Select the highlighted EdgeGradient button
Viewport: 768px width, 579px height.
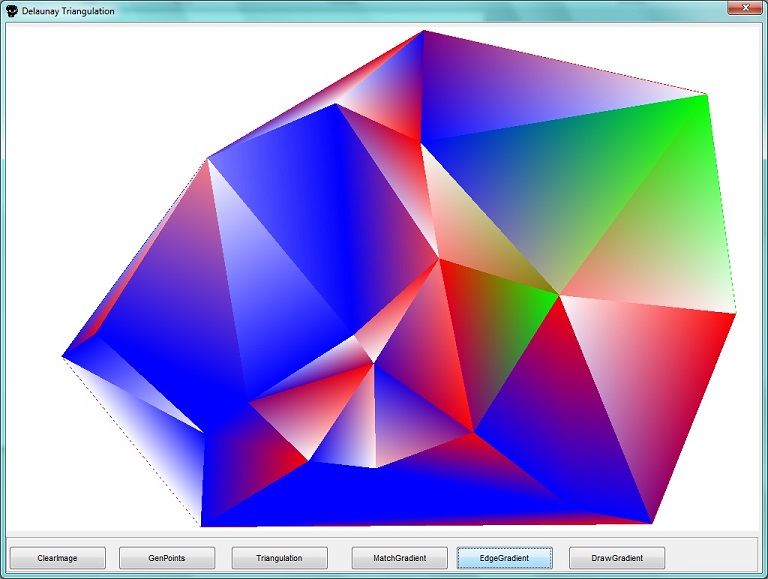505,557
